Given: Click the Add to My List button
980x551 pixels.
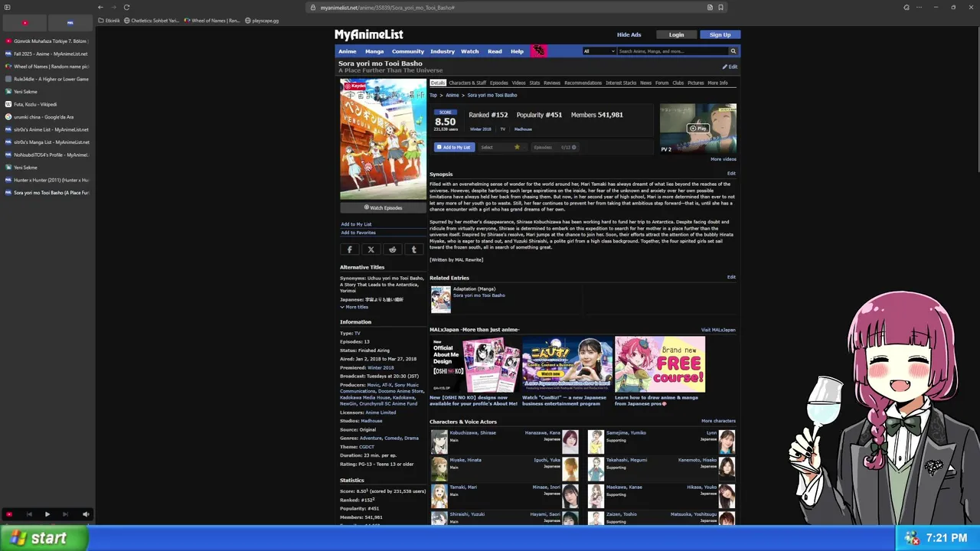Looking at the screenshot, I should click(455, 147).
